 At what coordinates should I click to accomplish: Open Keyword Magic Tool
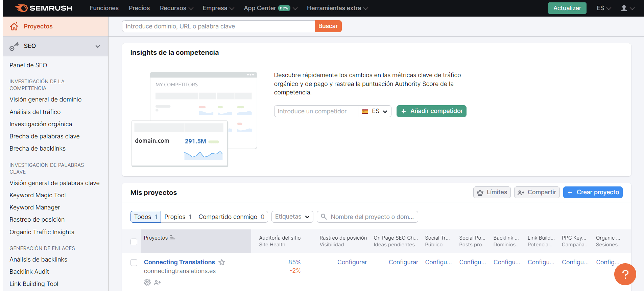tap(38, 195)
